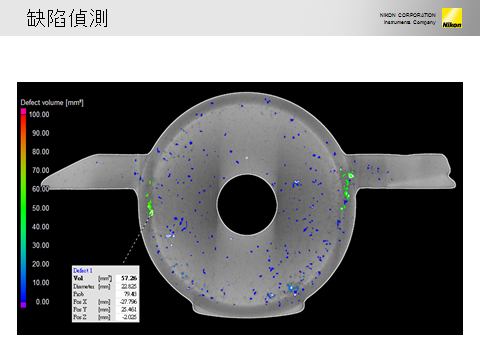
Task: Click the Instruments Company text
Action: 410,22
